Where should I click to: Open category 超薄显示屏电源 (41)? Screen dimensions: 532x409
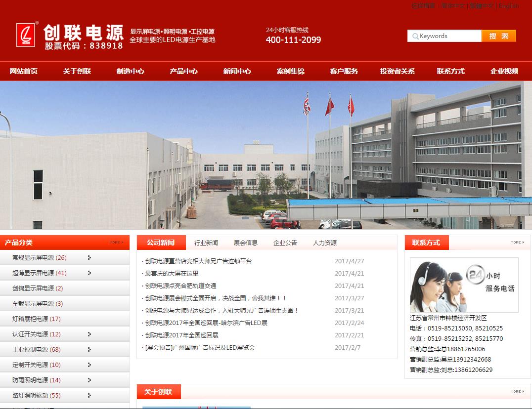point(40,273)
